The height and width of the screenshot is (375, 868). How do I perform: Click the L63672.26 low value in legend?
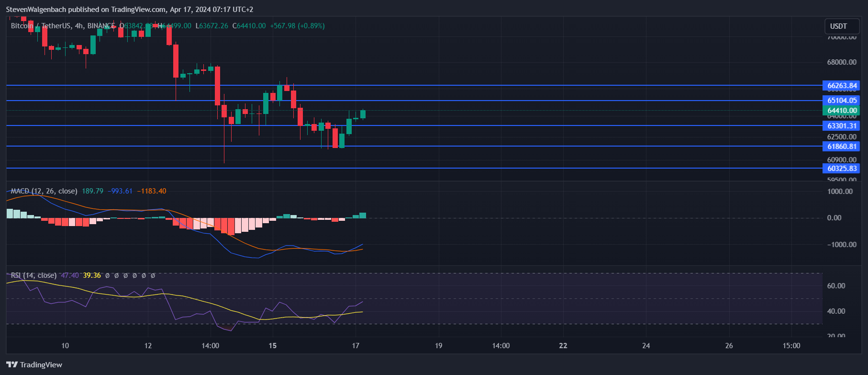[x=212, y=26]
